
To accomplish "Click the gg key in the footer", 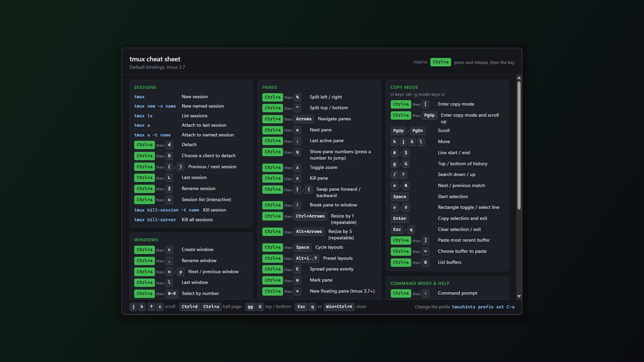I will point(250,307).
